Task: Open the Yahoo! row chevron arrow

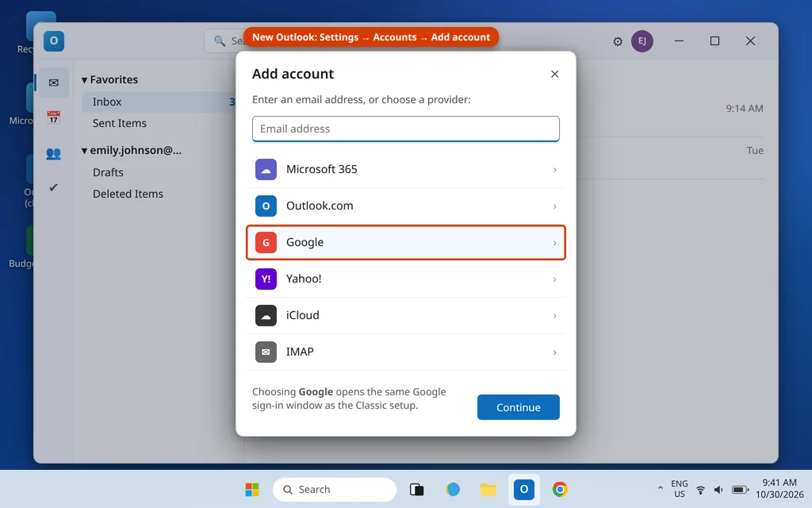Action: pos(554,279)
